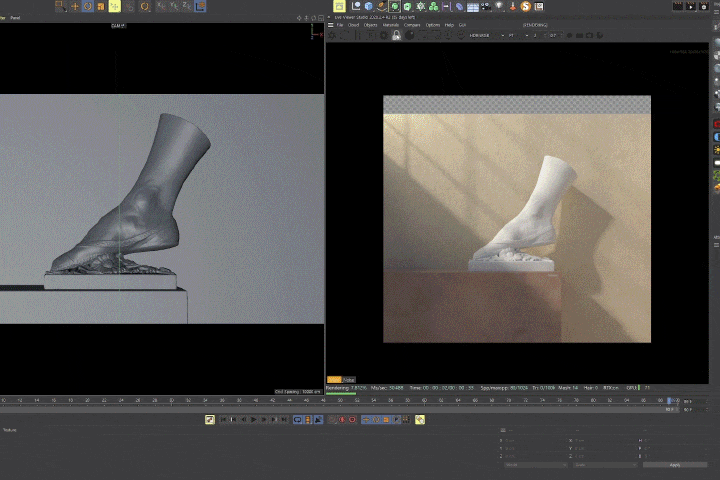
Task: Click the Apply button in Coordinates panel
Action: (674, 464)
